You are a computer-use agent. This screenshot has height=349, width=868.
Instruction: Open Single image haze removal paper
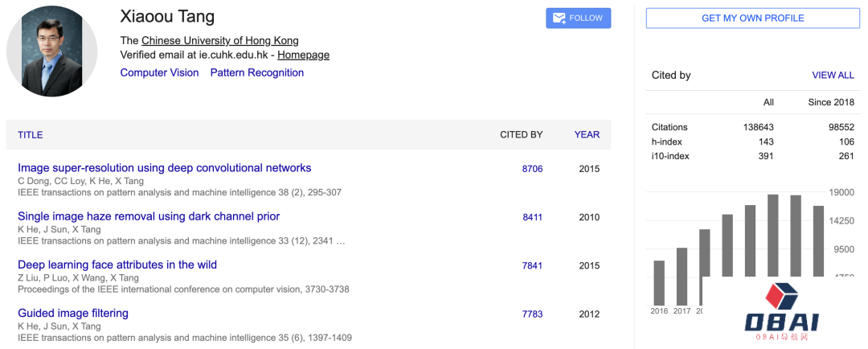(x=149, y=216)
